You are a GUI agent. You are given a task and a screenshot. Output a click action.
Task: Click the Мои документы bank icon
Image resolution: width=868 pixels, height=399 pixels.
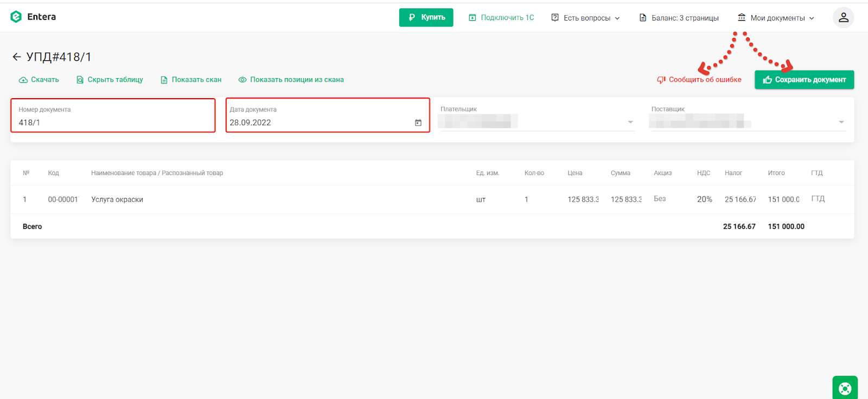(x=742, y=17)
